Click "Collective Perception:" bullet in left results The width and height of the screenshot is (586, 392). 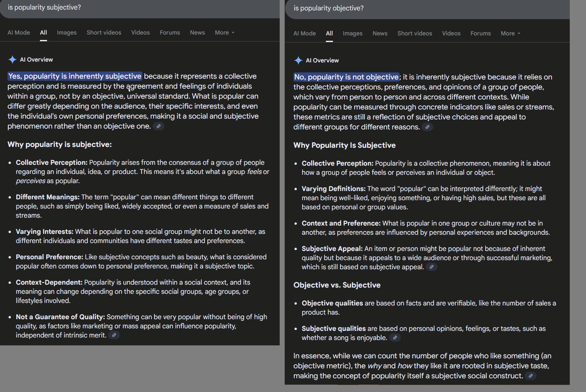click(52, 162)
